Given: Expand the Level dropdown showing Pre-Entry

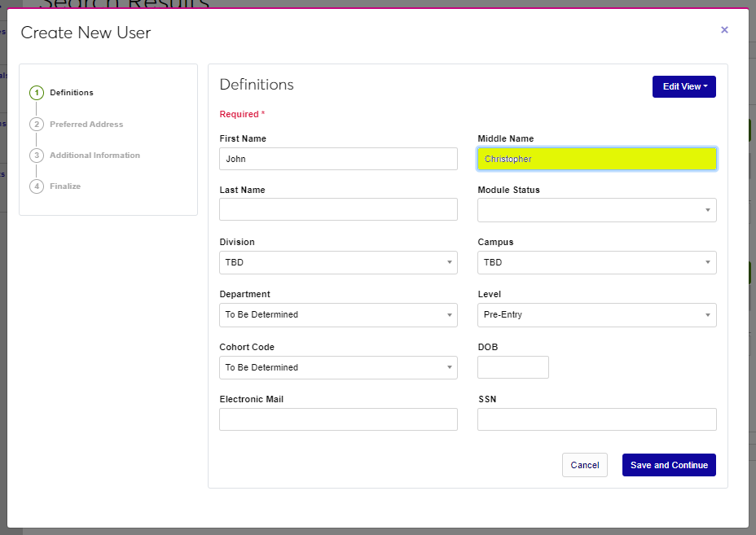Looking at the screenshot, I should [x=596, y=314].
